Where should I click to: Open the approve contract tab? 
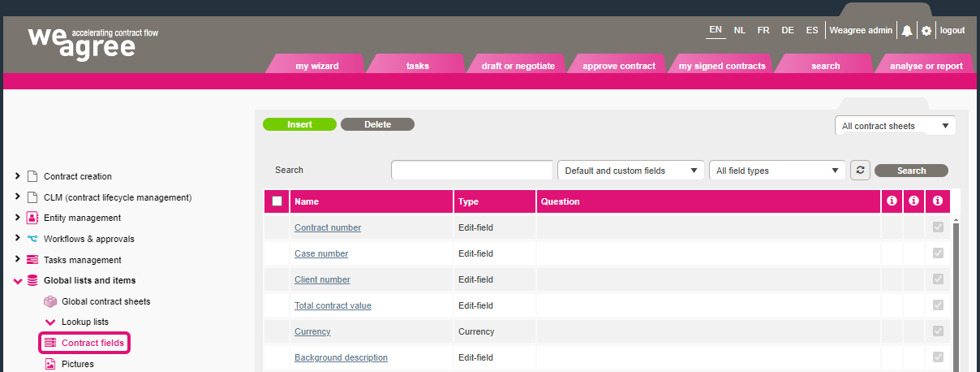618,65
